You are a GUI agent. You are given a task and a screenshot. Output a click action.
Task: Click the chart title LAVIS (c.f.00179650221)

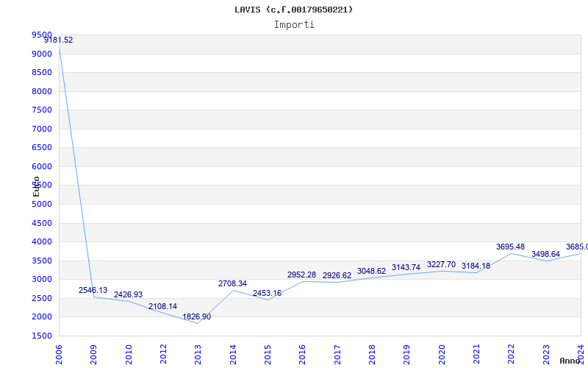(293, 10)
